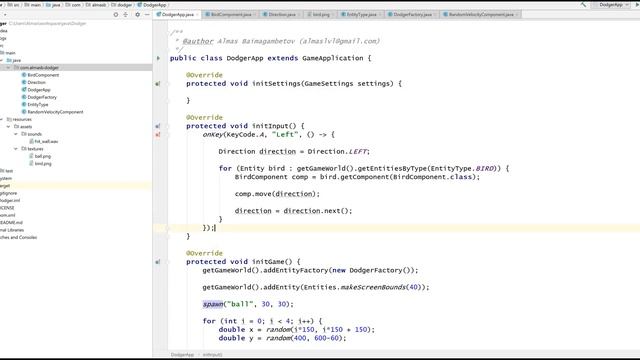Hide the Project panel with the minimize dash
The width and height of the screenshot is (640, 360).
[x=147, y=14]
